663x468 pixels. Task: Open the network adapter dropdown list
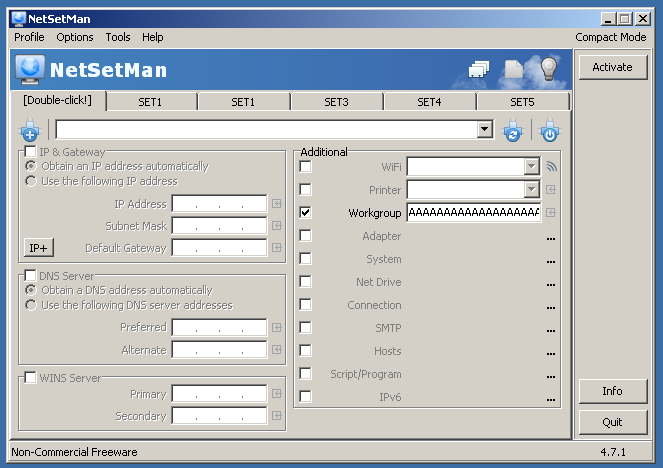485,130
